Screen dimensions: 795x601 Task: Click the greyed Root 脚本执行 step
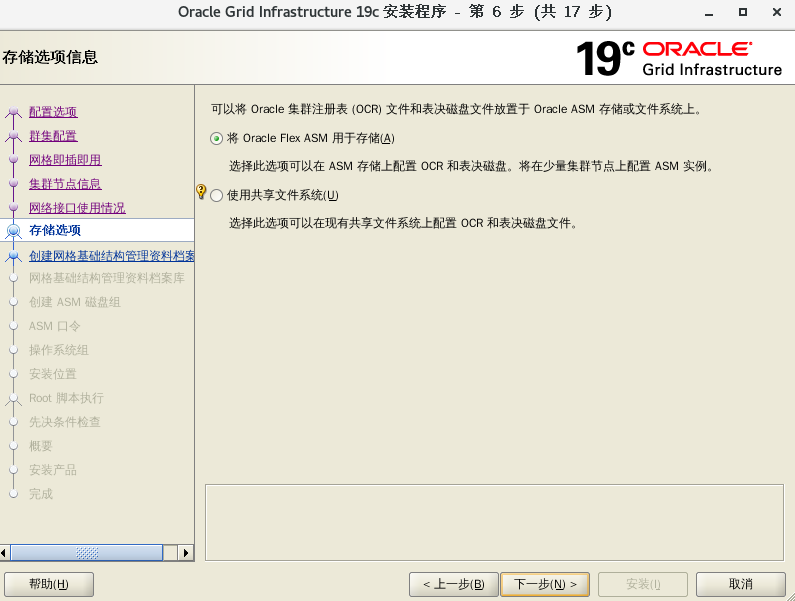(x=66, y=398)
